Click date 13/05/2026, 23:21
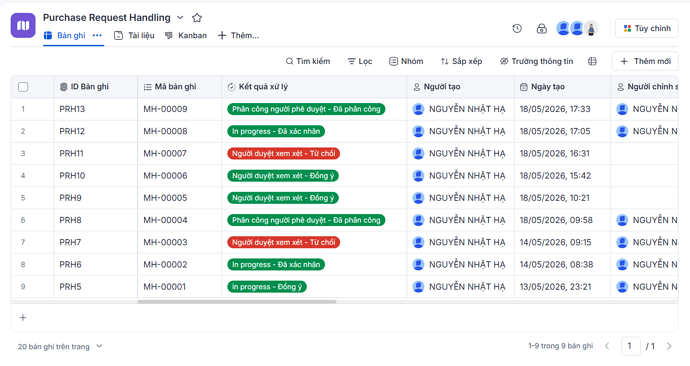Screen dimensions: 690x366 [x=555, y=287]
